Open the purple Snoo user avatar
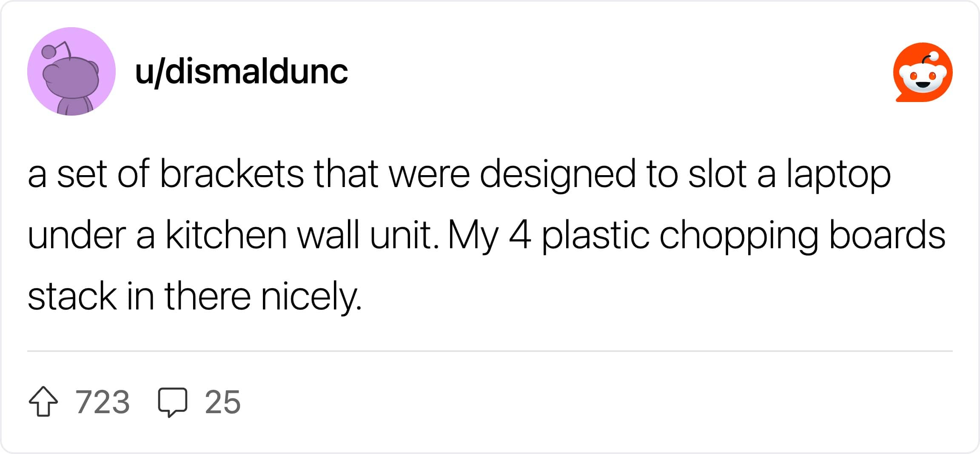This screenshot has height=454, width=980. coord(71,71)
